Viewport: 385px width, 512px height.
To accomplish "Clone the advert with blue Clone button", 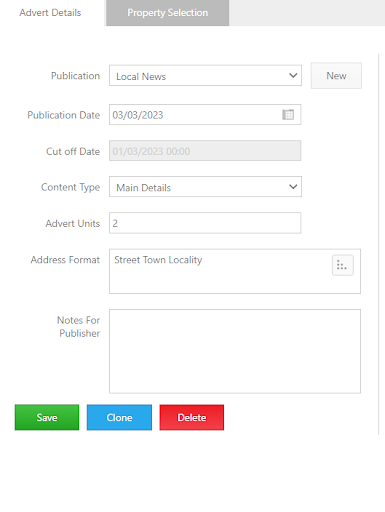I will point(119,417).
